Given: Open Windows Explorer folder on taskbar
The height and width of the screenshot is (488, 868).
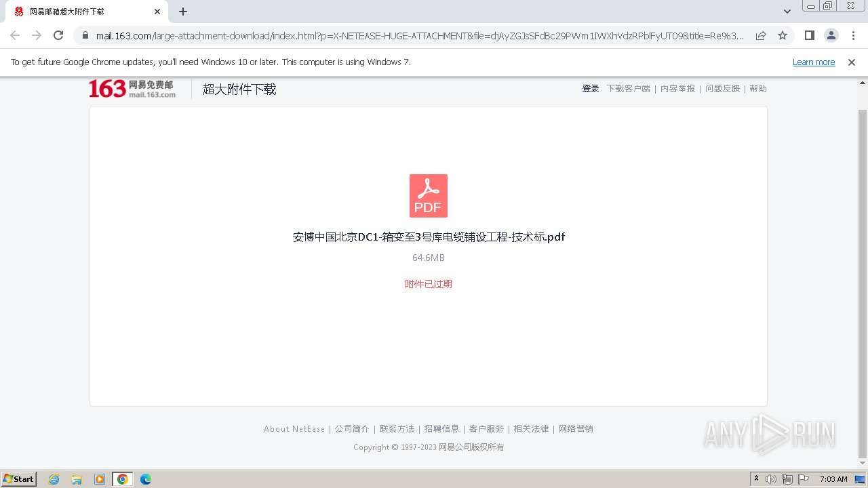Looking at the screenshot, I should pyautogui.click(x=77, y=479).
